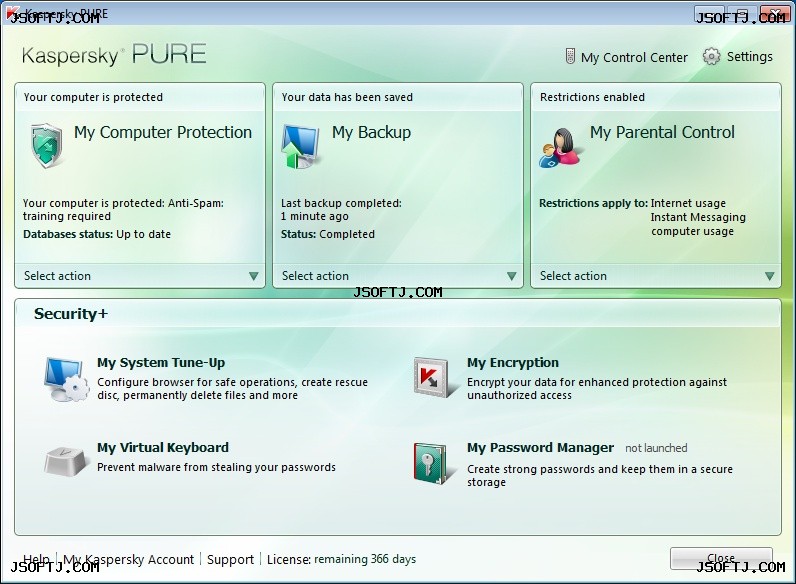Click 'Encrypt your data for enhanced protection' description
This screenshot has width=796, height=584.
tap(597, 388)
